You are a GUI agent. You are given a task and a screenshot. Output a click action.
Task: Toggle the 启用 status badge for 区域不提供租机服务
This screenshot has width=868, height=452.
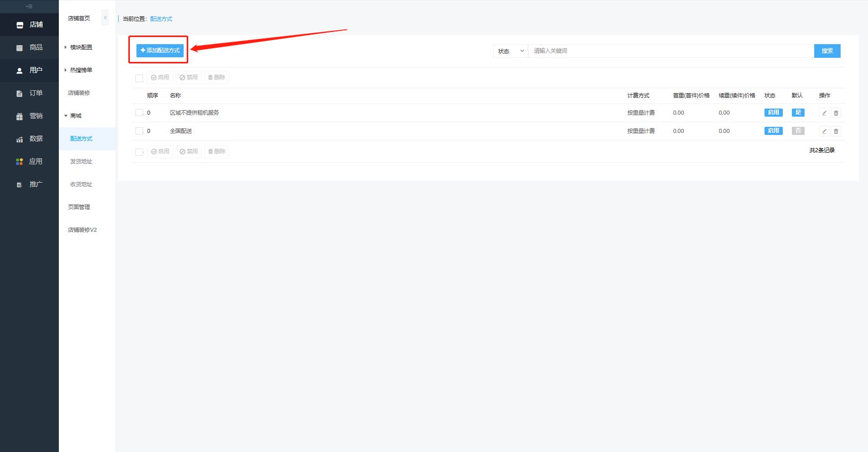click(774, 113)
